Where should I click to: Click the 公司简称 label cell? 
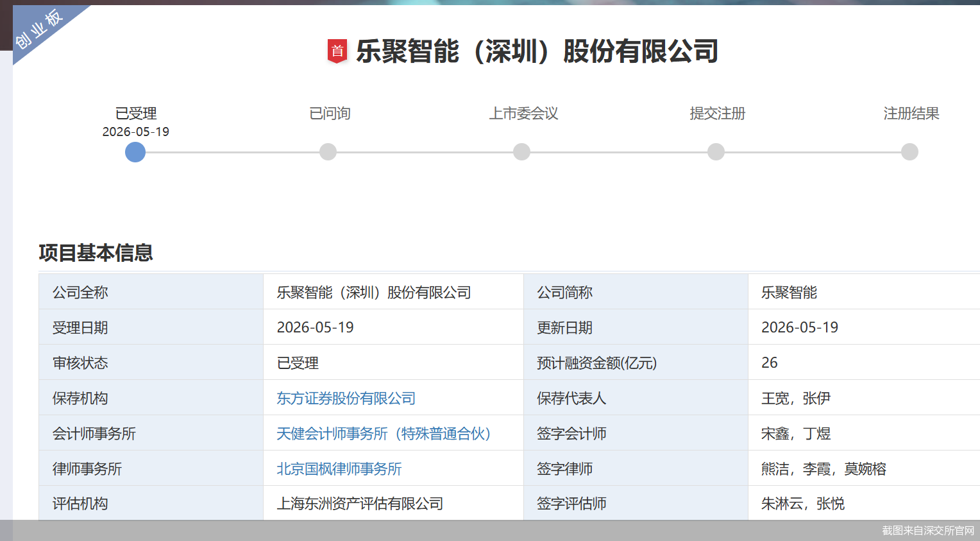[x=636, y=292]
